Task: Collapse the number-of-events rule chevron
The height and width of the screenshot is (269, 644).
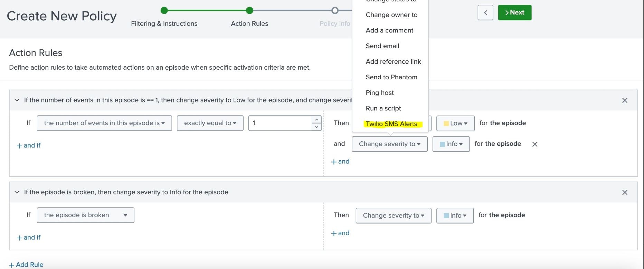Action: click(17, 100)
